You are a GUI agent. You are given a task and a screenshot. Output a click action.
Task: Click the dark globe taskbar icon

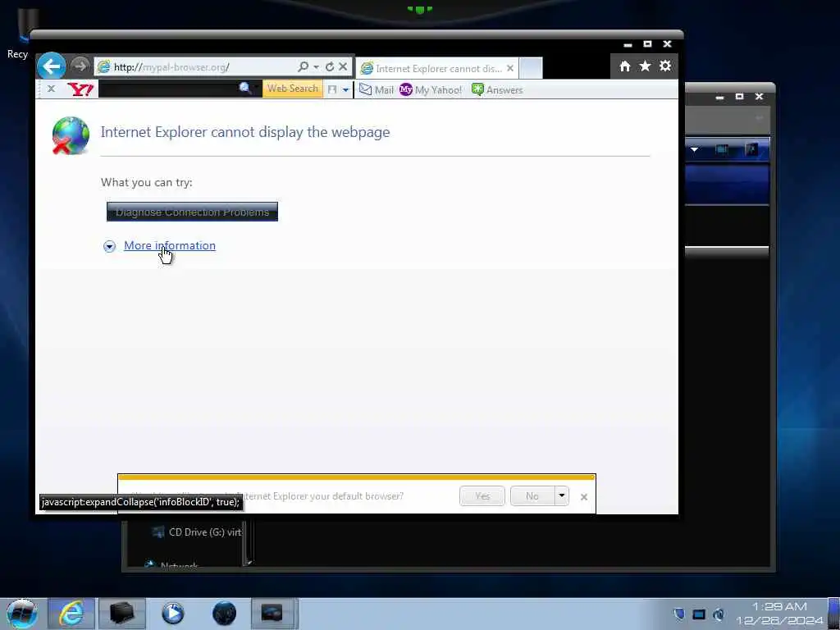click(x=224, y=614)
